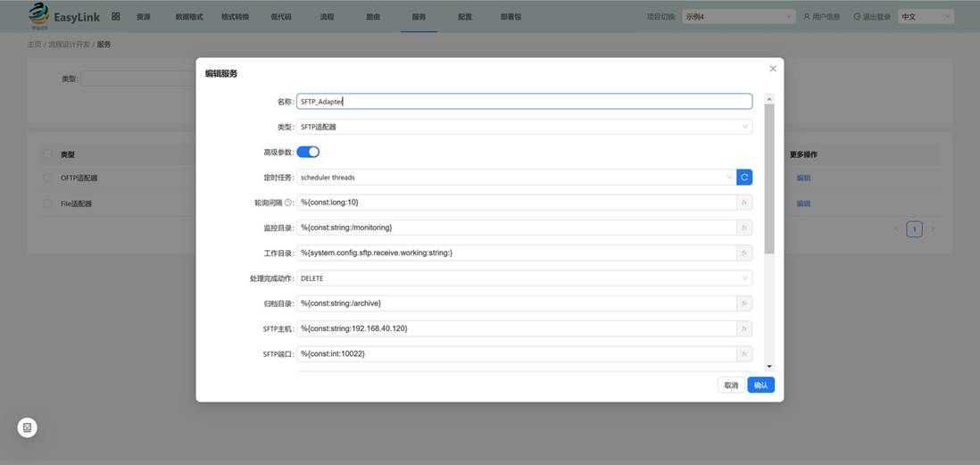This screenshot has height=465, width=980.
Task: Click the grid apps icon beside EasyLink logo
Action: click(116, 16)
